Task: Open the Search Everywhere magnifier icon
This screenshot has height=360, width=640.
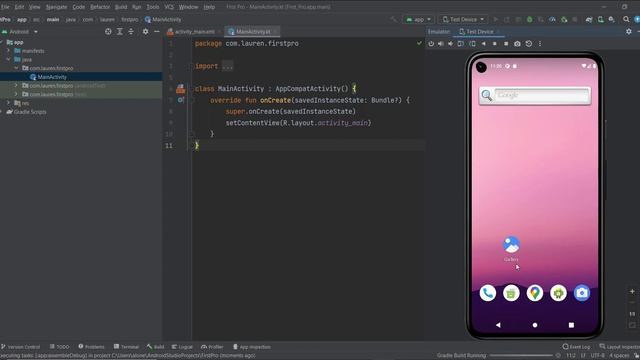Action: pos(626,19)
